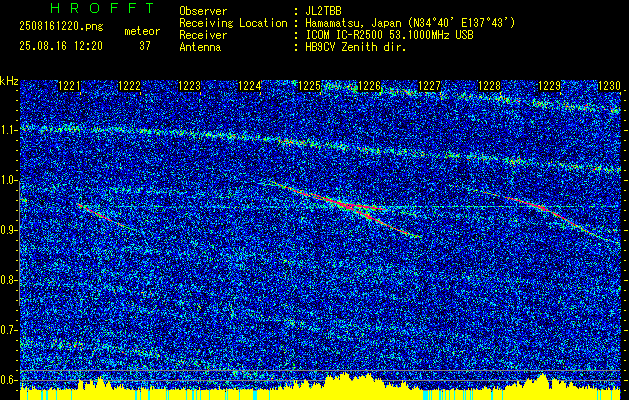Click the 1230 time marker
The height and width of the screenshot is (400, 629).
(x=609, y=85)
